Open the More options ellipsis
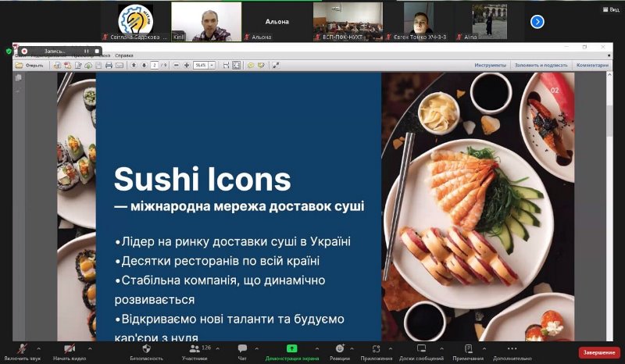625x364 pixels. (x=512, y=348)
